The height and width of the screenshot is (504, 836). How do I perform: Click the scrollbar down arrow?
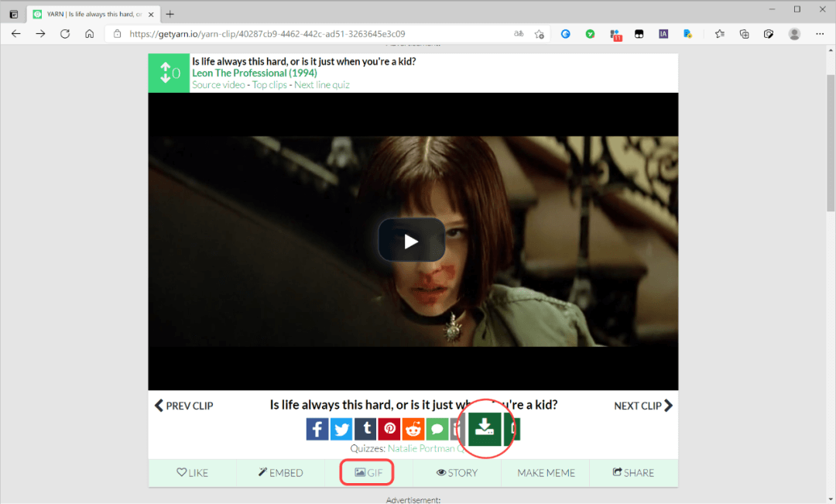click(831, 499)
